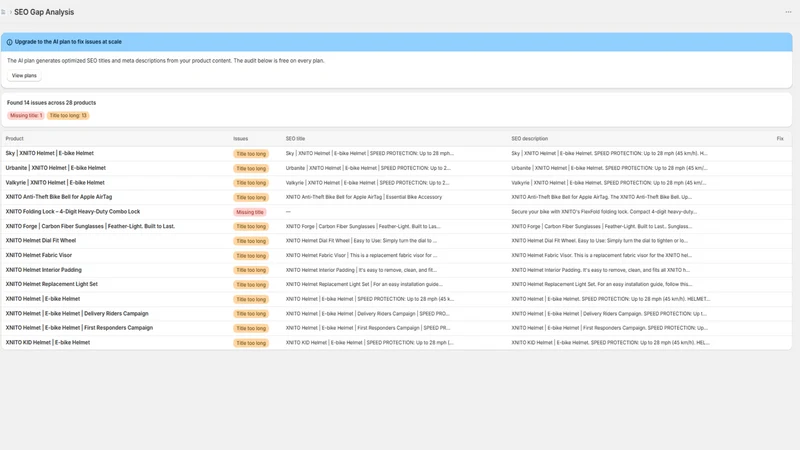Image resolution: width=800 pixels, height=450 pixels.
Task: Filter by the Title too long: 13 badge
Action: (x=68, y=116)
